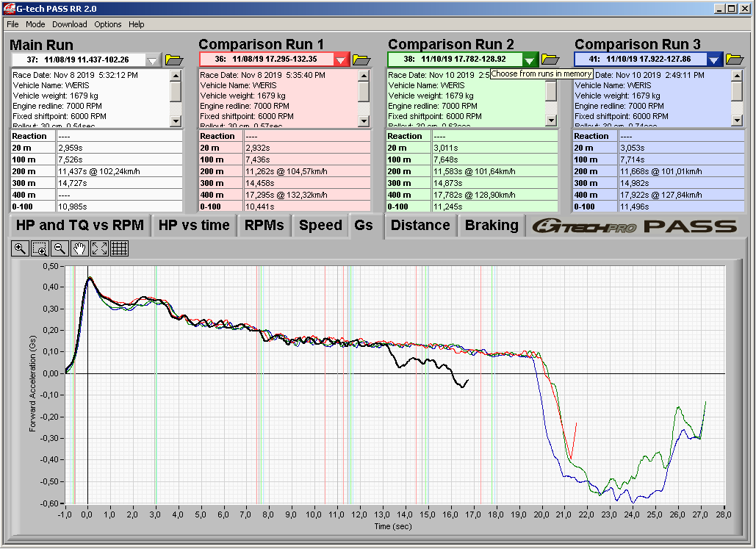Expand the red Comparison Run 1 dropdown
The image size is (756, 549).
coord(341,60)
